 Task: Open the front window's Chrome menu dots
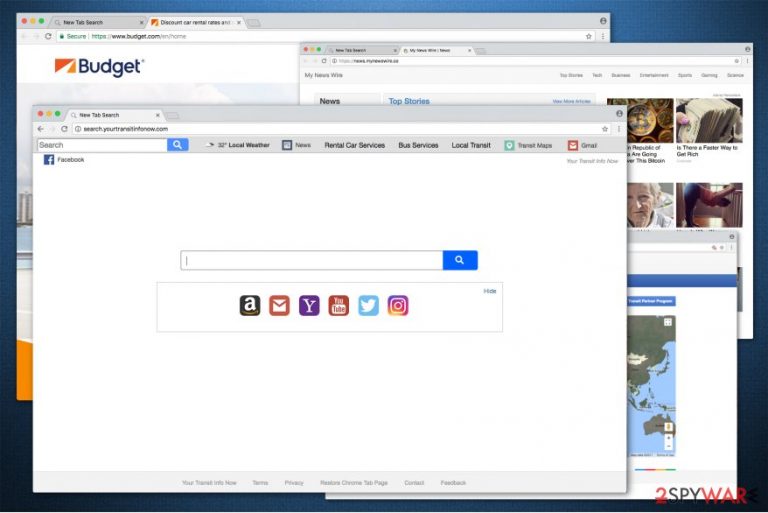click(x=619, y=129)
